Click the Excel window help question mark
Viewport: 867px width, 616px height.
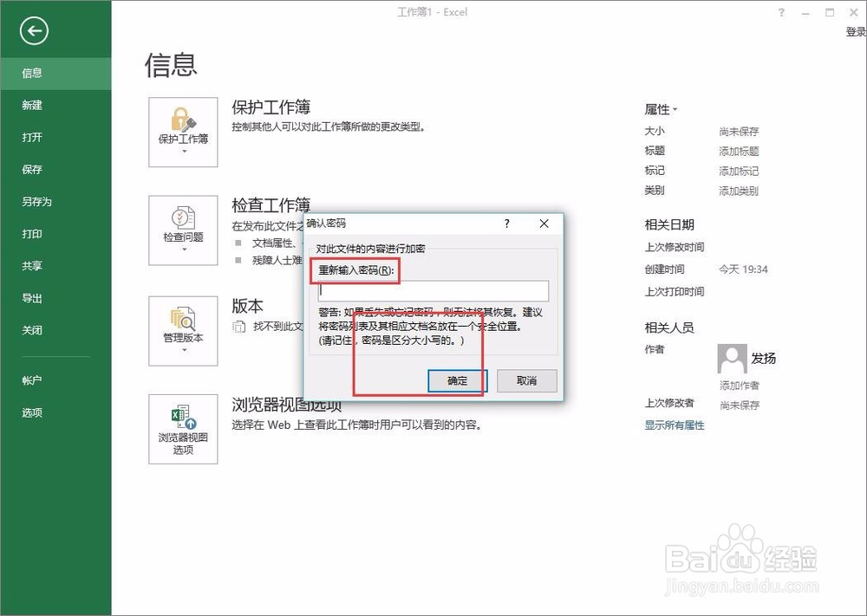781,12
